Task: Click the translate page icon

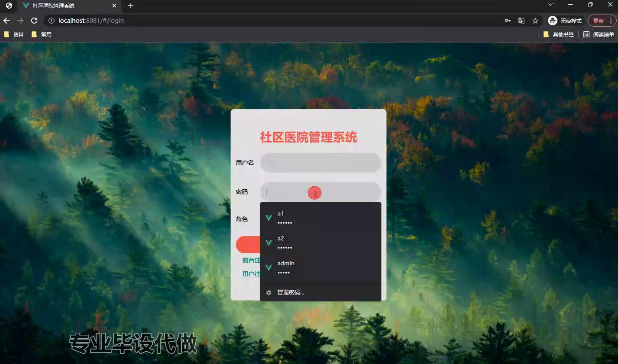Action: click(x=521, y=21)
